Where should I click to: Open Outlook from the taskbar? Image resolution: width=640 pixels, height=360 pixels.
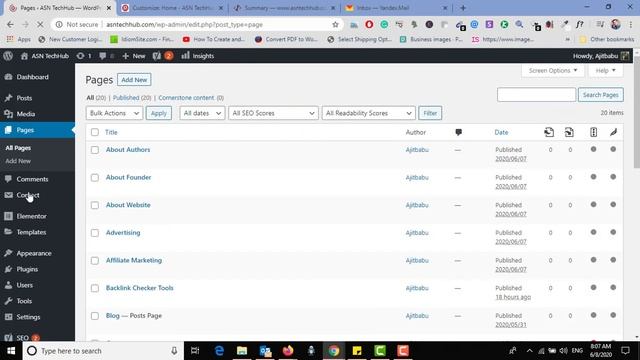[265, 351]
